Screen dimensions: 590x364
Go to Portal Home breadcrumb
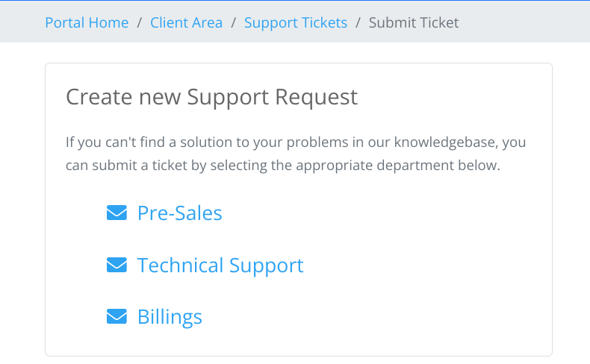87,22
